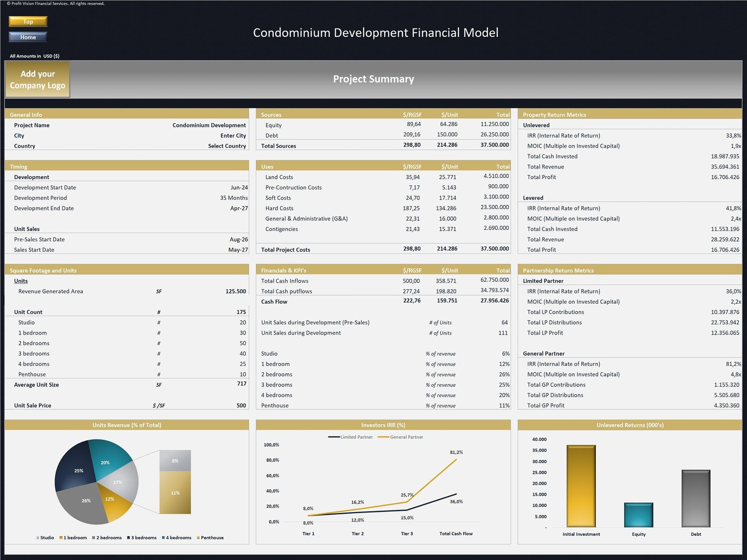Click the Penthouse legend marker in pie chart
Screen dimensions: 747x560
pos(198,538)
